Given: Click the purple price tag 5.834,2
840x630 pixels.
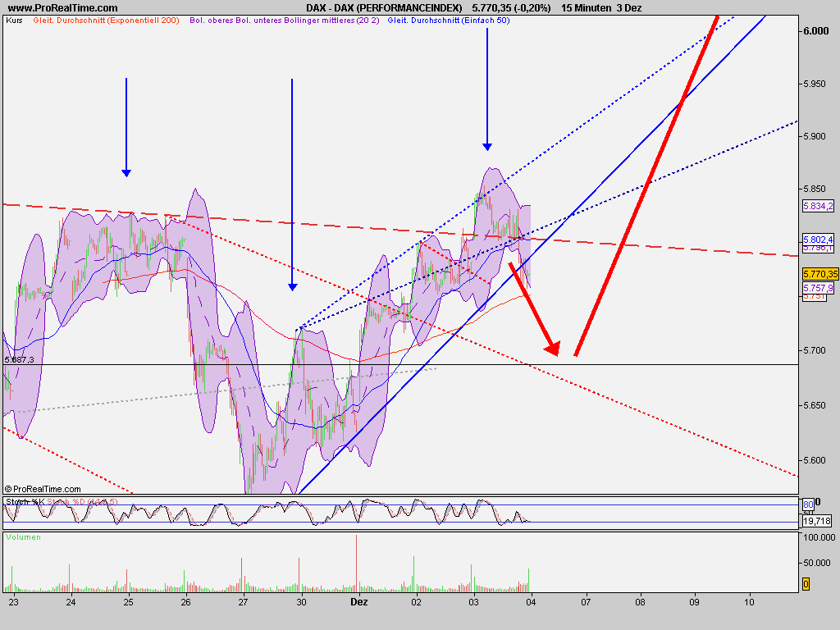Looking at the screenshot, I should (x=819, y=206).
